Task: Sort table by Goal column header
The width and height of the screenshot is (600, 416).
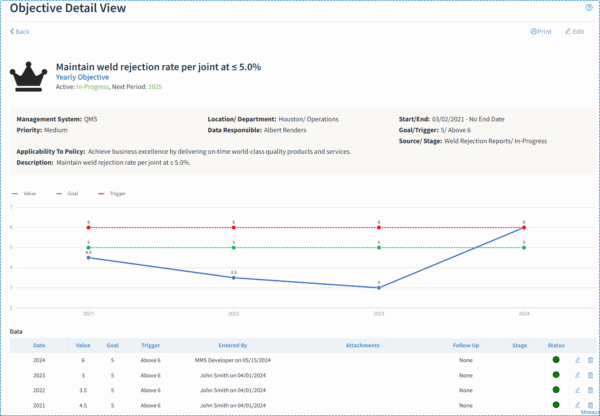Action: 112,345
